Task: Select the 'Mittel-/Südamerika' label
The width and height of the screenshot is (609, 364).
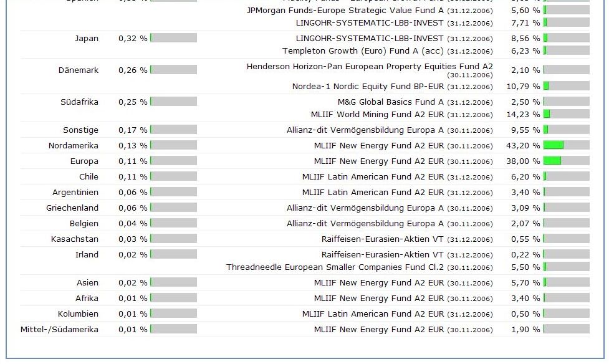Action: click(59, 330)
